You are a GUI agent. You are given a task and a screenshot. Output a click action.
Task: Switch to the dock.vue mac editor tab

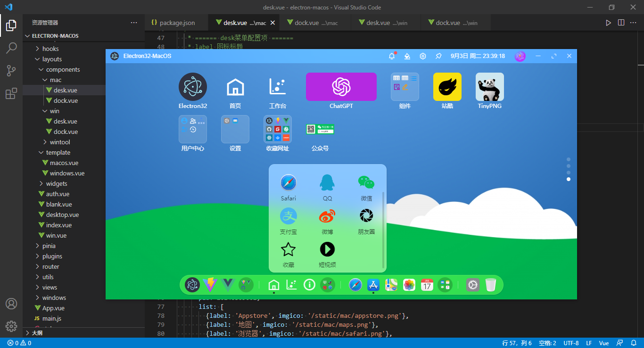(315, 23)
